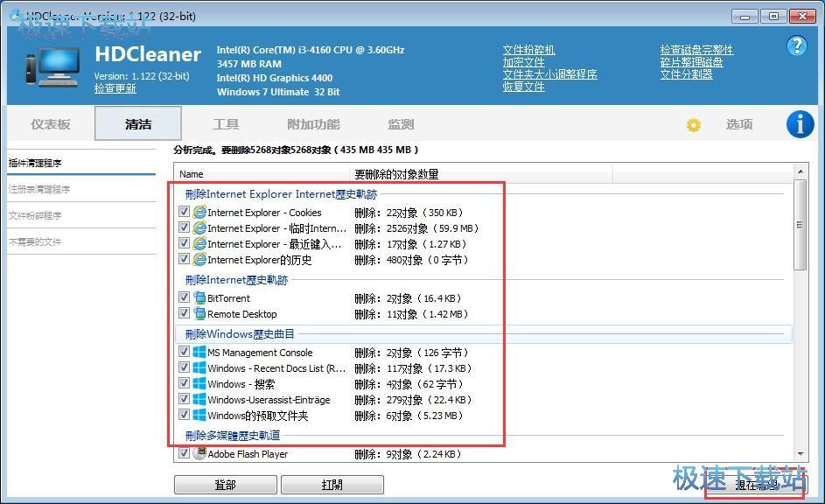
Task: Click the Internet Explorer Cookies icon
Action: (199, 212)
